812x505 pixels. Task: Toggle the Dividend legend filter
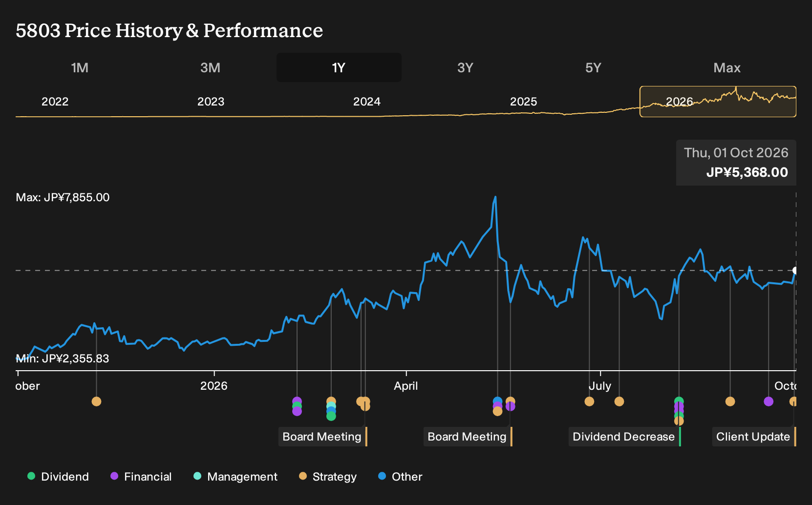58,476
